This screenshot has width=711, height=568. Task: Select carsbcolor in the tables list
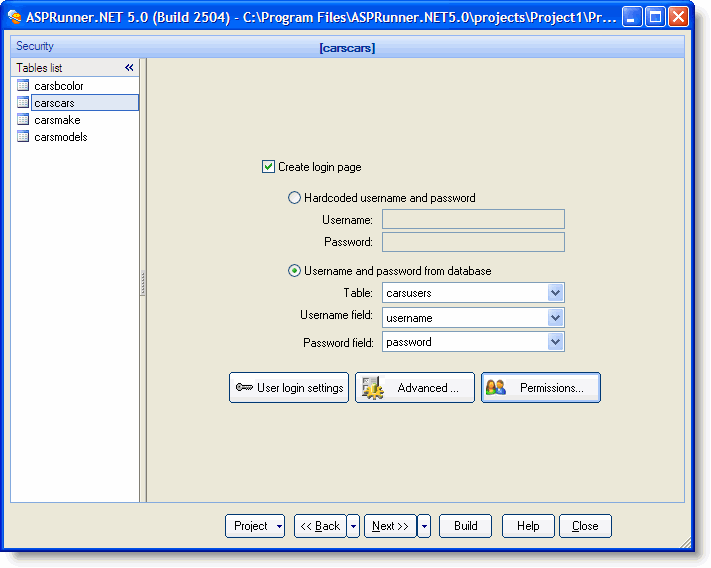[59, 86]
